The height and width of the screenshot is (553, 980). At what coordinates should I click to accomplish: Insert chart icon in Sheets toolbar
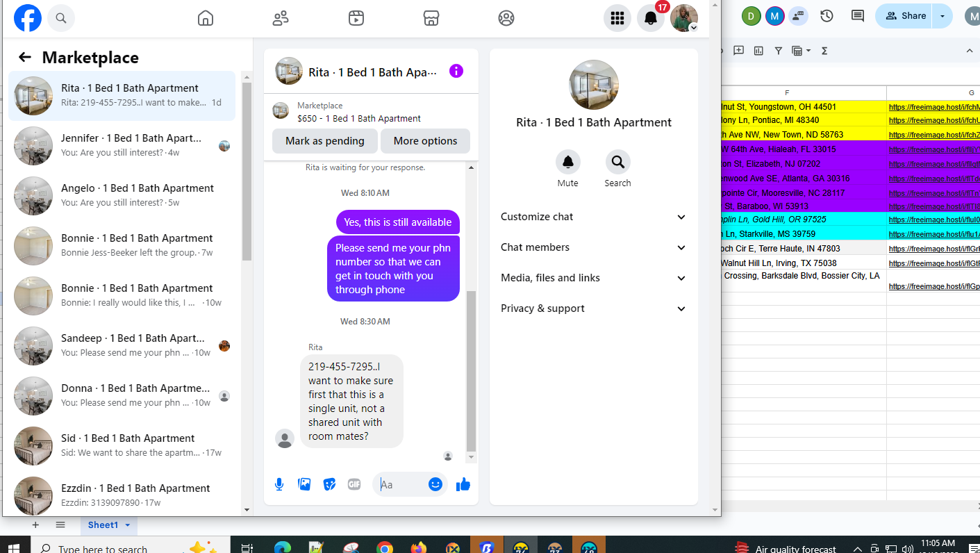click(x=758, y=51)
